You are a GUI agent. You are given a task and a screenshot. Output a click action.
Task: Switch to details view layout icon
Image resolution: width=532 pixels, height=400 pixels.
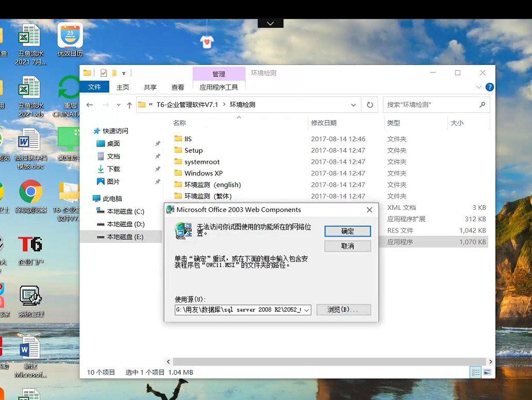point(475,372)
